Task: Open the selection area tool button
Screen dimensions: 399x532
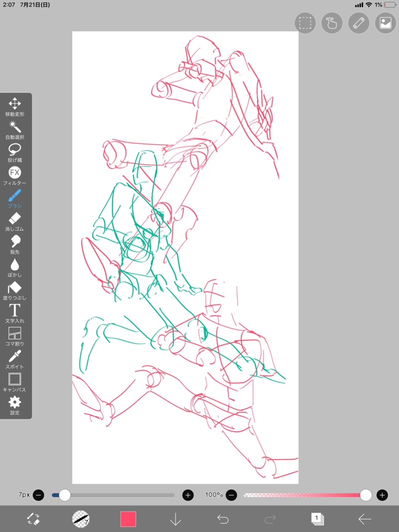Action: [x=305, y=23]
